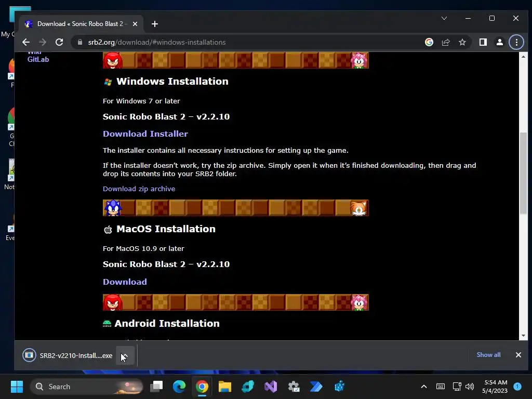This screenshot has width=532, height=399.
Task: Click the Windows flag icon beside heading
Action: tap(108, 82)
